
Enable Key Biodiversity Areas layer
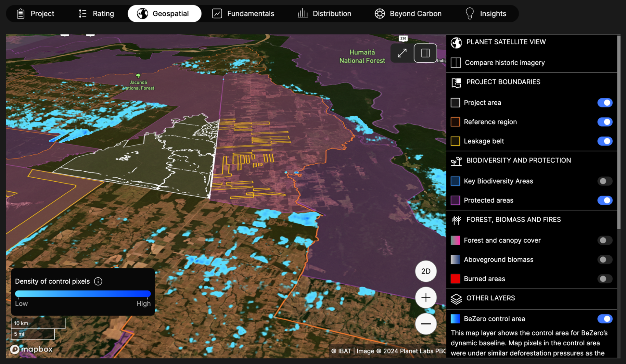coord(605,181)
